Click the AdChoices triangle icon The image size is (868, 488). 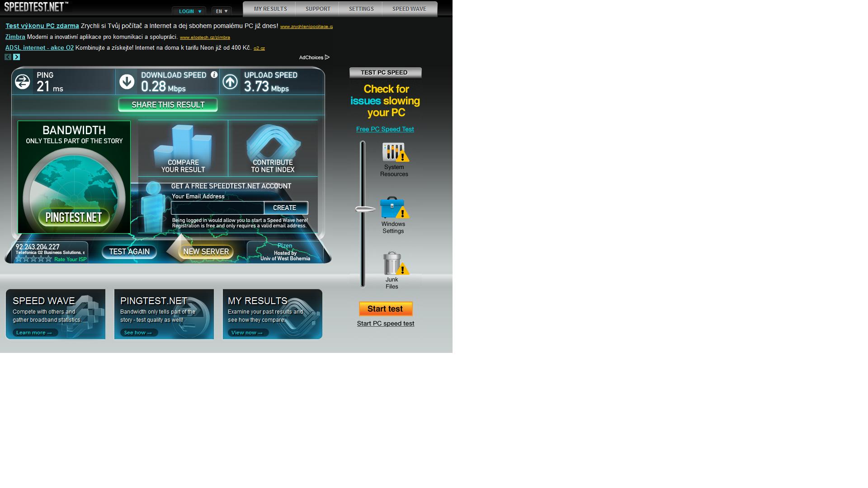327,57
